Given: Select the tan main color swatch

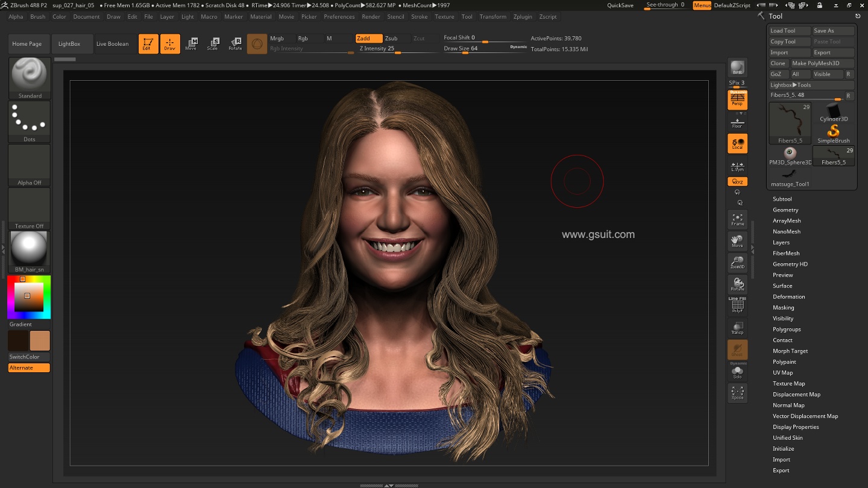Looking at the screenshot, I should 40,340.
